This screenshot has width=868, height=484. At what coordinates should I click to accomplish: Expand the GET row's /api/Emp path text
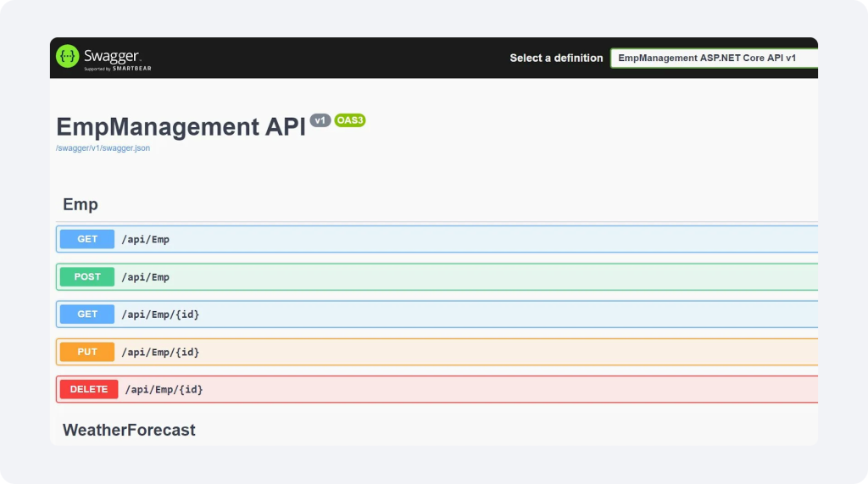pyautogui.click(x=146, y=239)
